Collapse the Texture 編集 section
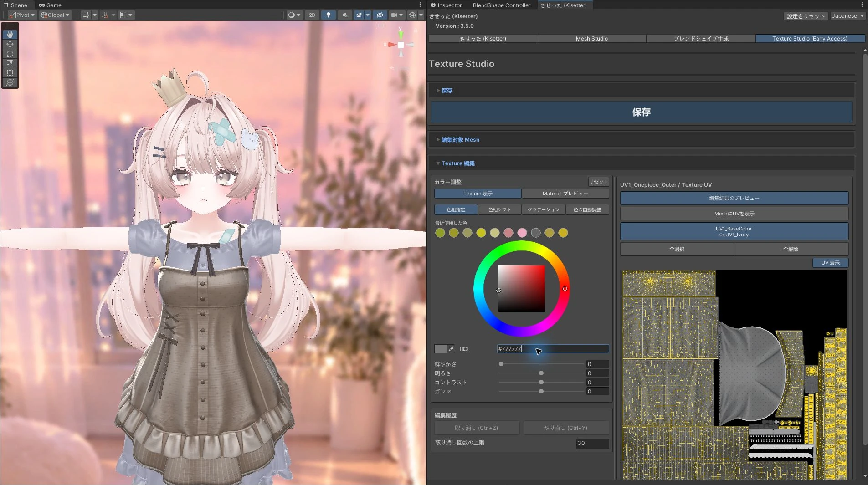Viewport: 868px width, 485px height. point(641,163)
